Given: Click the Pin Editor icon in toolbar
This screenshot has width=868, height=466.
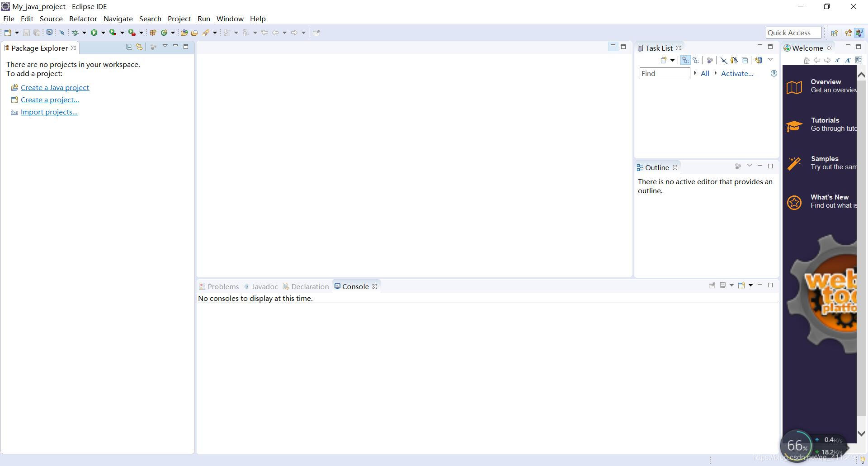Looking at the screenshot, I should click(x=316, y=33).
